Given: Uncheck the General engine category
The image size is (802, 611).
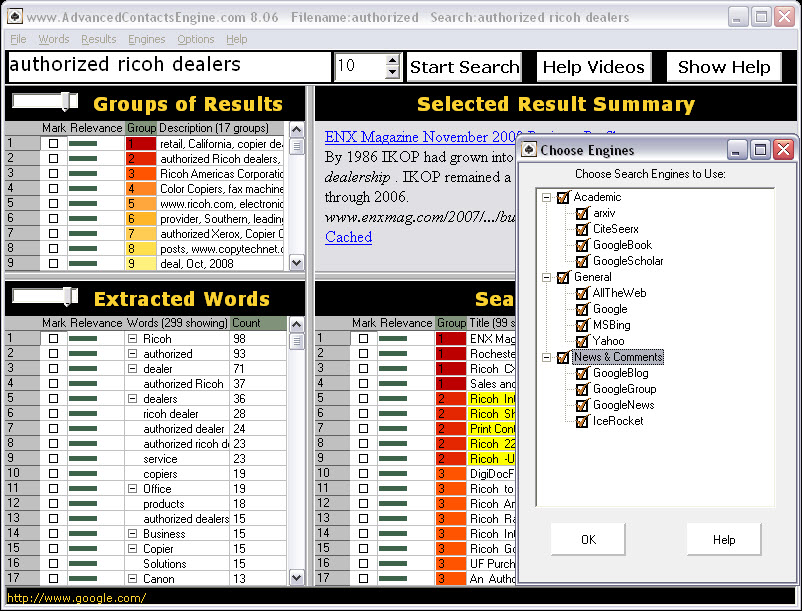Looking at the screenshot, I should [x=563, y=277].
